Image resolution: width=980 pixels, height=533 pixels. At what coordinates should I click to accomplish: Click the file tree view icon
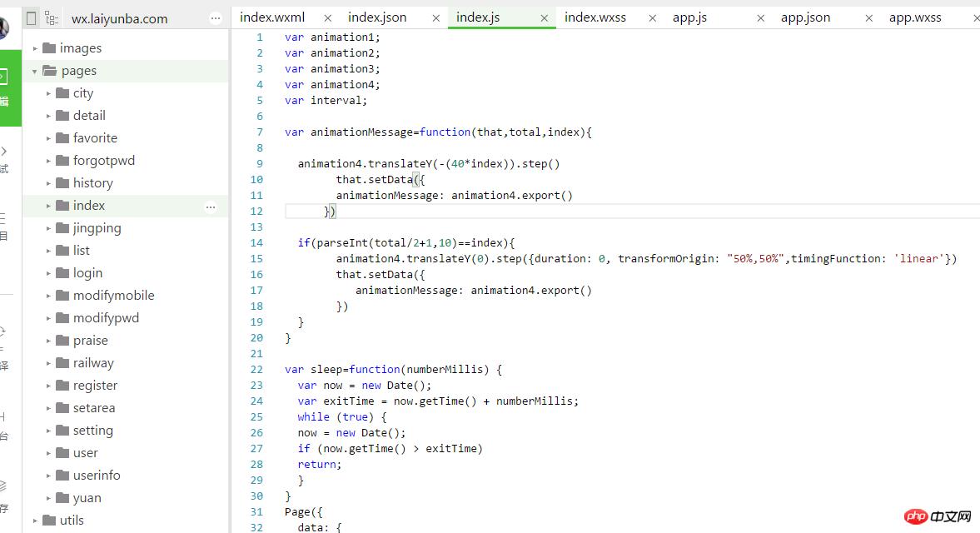[x=52, y=17]
